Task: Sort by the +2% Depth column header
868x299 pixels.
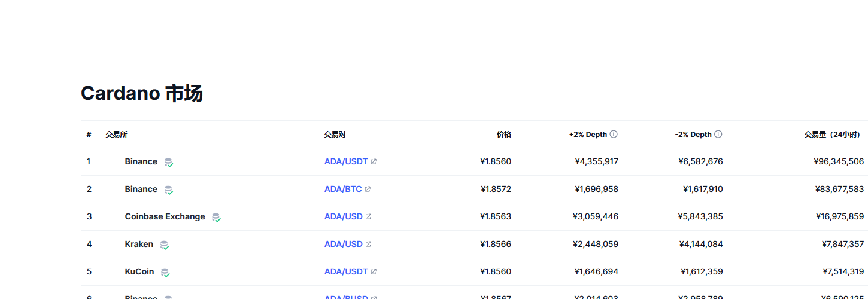Action: [x=587, y=135]
